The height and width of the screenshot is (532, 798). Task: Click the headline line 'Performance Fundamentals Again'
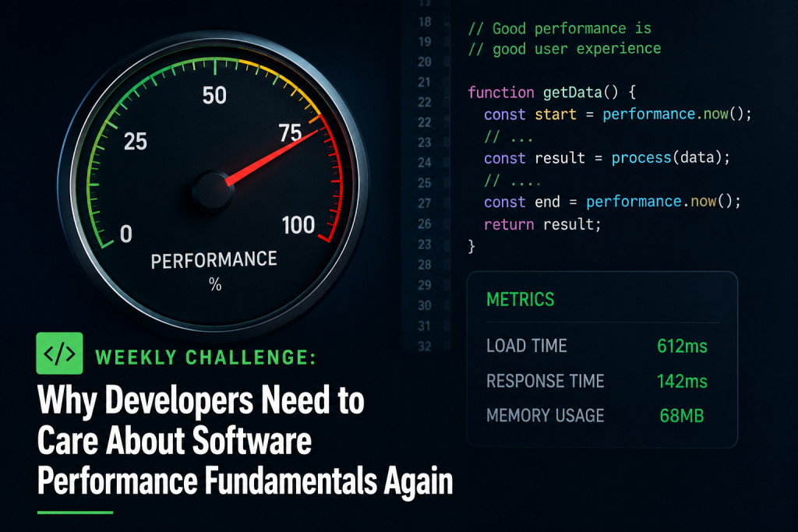point(245,481)
